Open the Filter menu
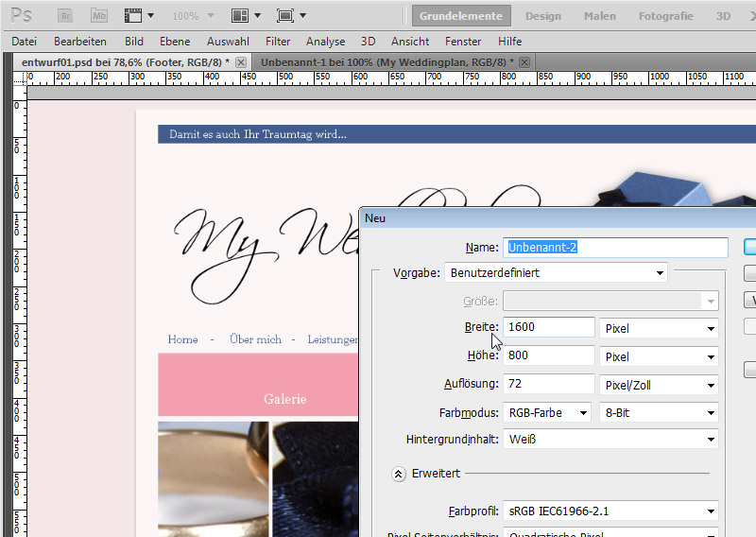The height and width of the screenshot is (537, 756). click(278, 42)
